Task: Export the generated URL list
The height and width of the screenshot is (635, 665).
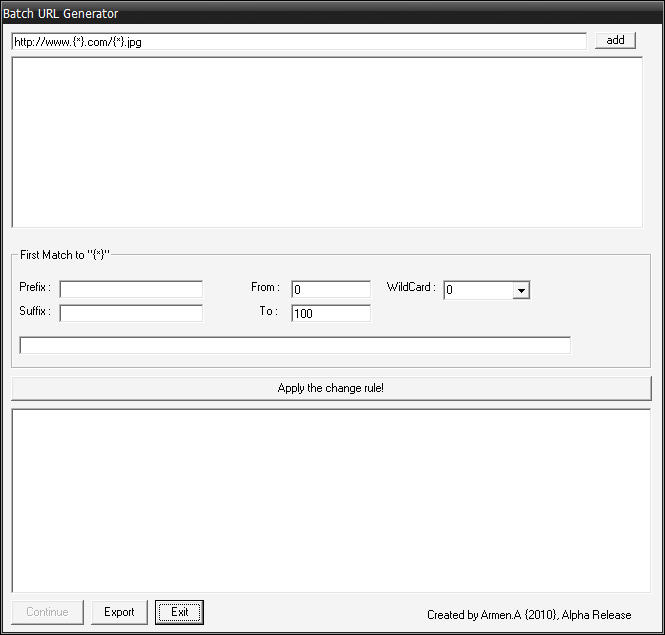Action: coord(119,612)
